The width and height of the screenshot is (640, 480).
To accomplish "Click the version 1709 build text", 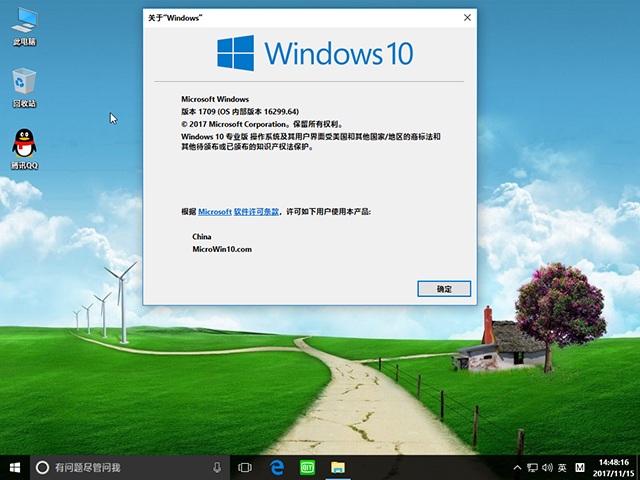I will click(240, 111).
